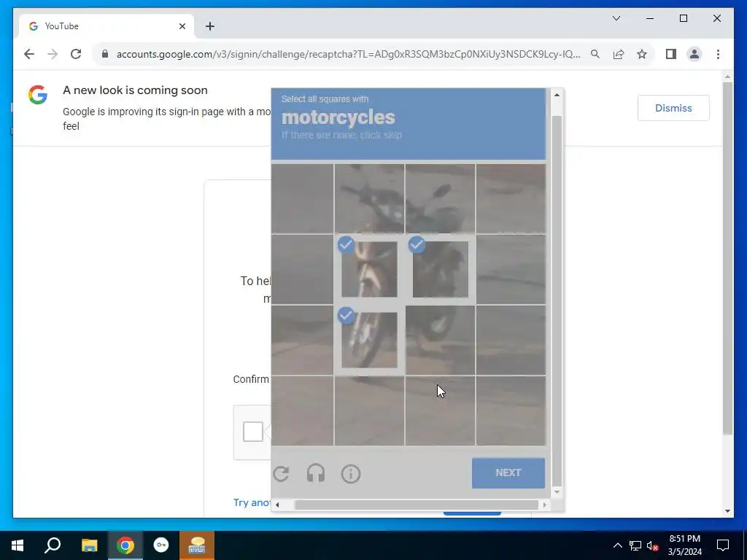Image resolution: width=747 pixels, height=560 pixels.
Task: Open the on-screen keyboard app in taskbar
Action: pyautogui.click(x=197, y=545)
